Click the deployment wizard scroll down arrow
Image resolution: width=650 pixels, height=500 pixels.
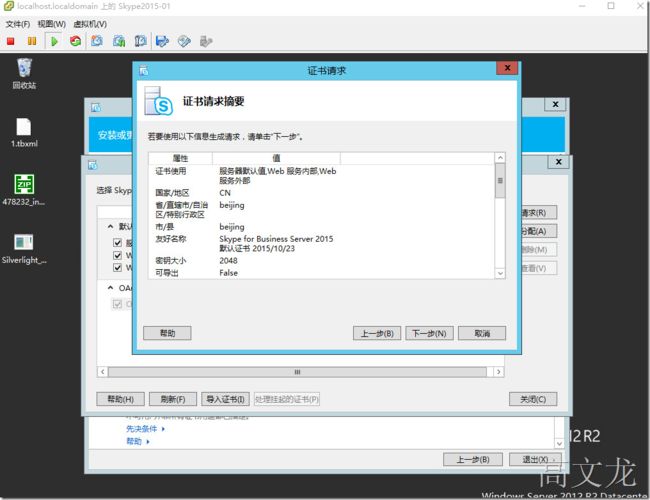[559, 444]
